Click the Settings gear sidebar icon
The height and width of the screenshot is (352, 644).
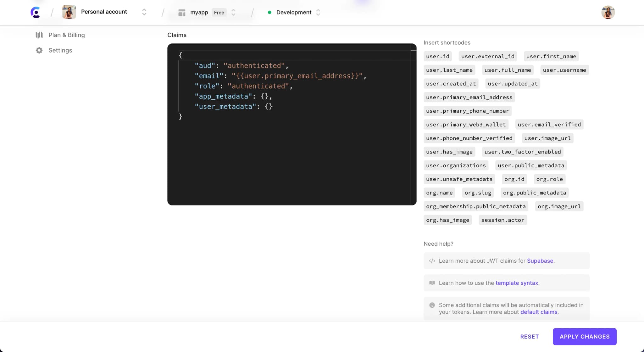(x=39, y=50)
